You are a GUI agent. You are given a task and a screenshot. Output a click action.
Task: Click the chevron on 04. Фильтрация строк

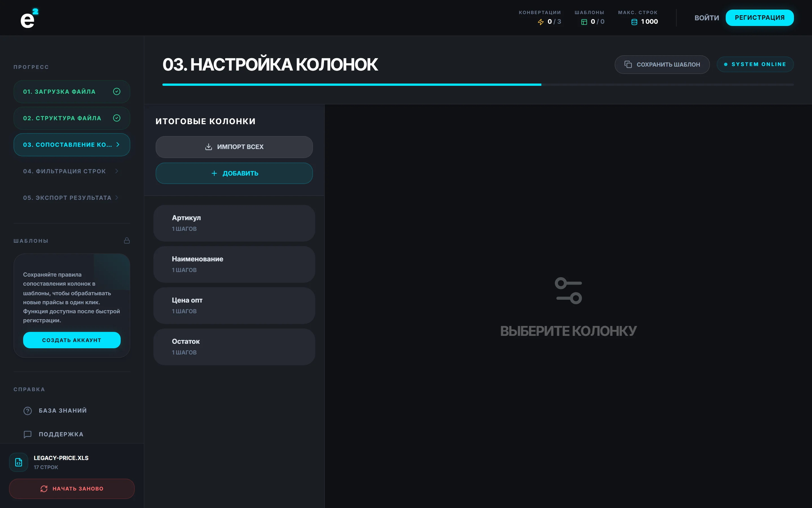coord(117,171)
